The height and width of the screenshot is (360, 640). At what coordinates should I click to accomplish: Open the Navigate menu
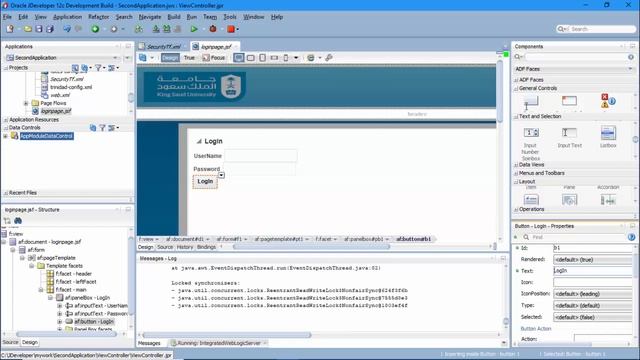pos(150,17)
